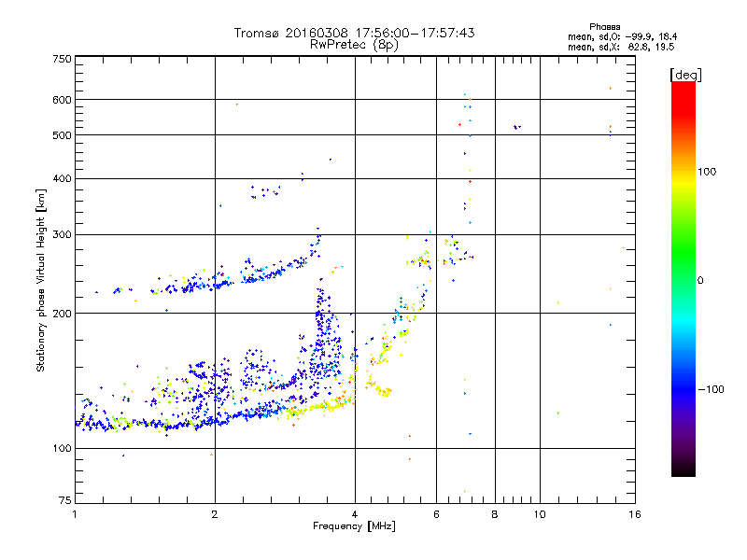Click the colorbar tick label "0"

pos(700,281)
